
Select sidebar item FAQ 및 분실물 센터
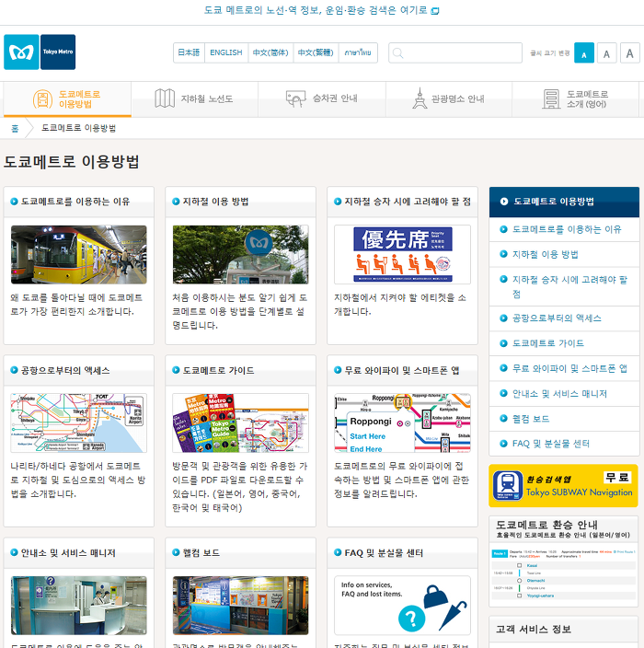[x=564, y=444]
